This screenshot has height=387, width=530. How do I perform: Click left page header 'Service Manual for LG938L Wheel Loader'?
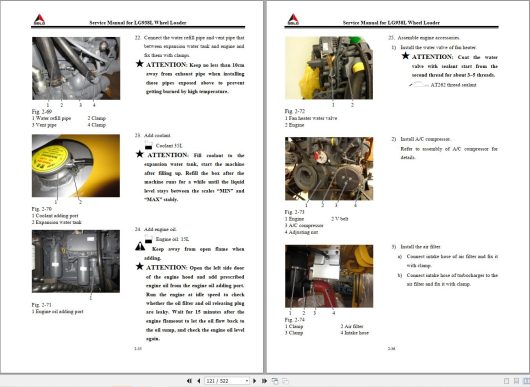coord(138,23)
